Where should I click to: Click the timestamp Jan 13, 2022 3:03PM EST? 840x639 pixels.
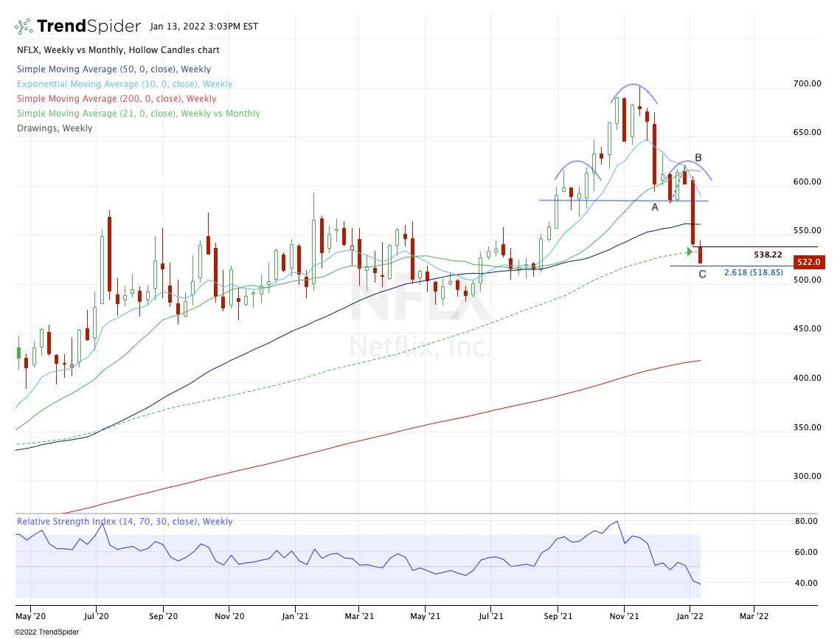(204, 27)
